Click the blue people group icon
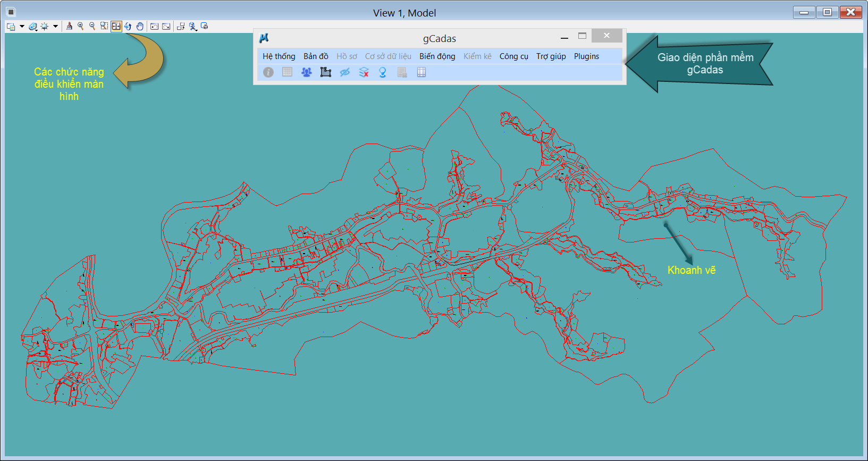 tap(306, 72)
